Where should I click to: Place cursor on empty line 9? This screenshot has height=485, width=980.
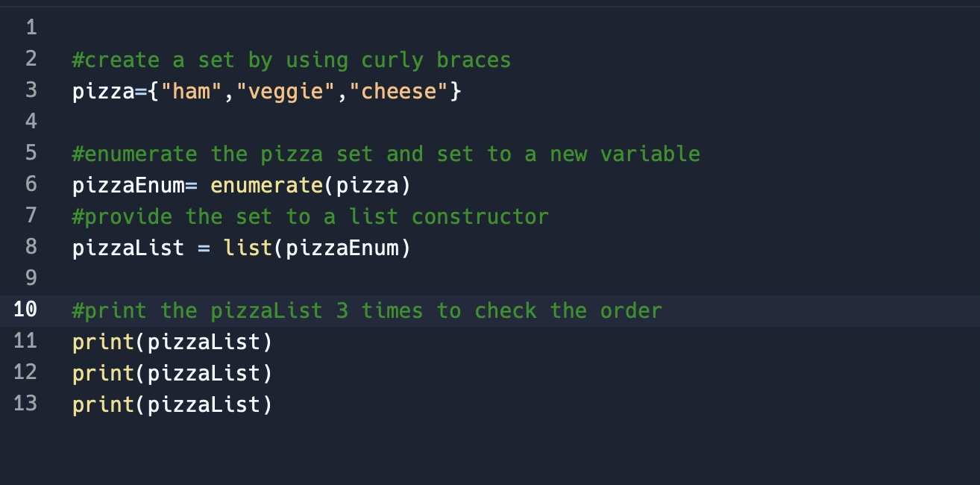coord(298,278)
